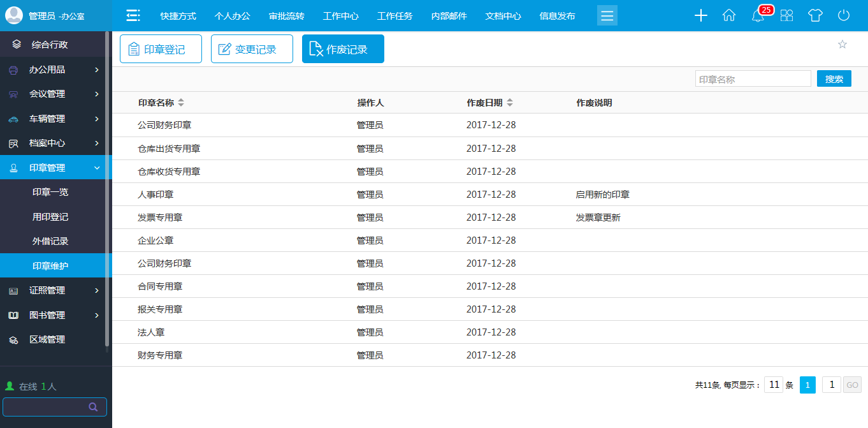Click the power logout icon
Screen dimensions: 868x428
coord(844,15)
